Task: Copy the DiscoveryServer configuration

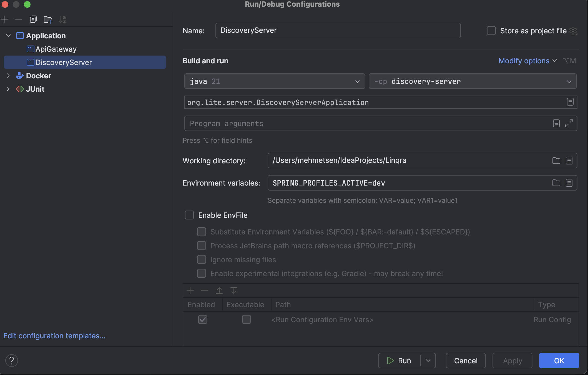Action: coord(33,19)
